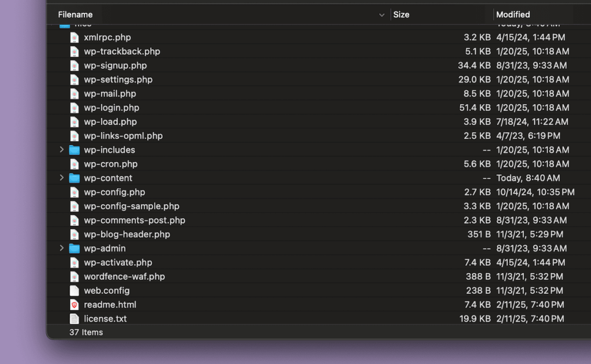Sort files by Size column header
Viewport: 591px width, 364px height.
pyautogui.click(x=401, y=15)
